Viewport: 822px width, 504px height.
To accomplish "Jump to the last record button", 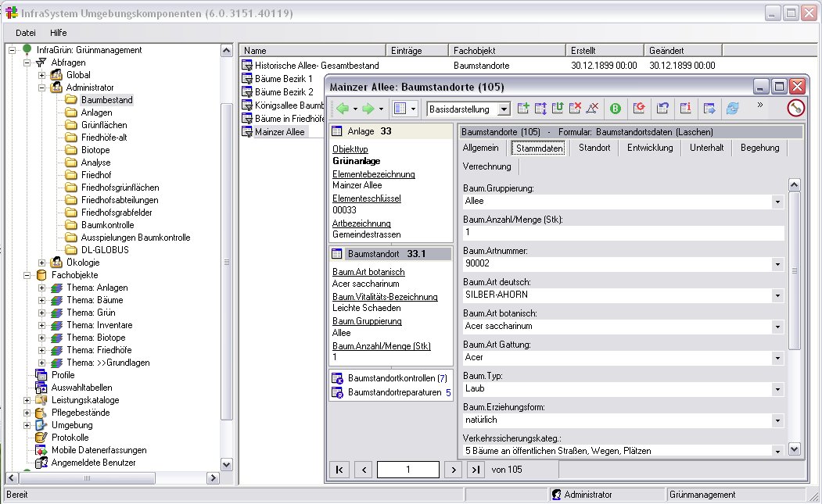I will (475, 470).
